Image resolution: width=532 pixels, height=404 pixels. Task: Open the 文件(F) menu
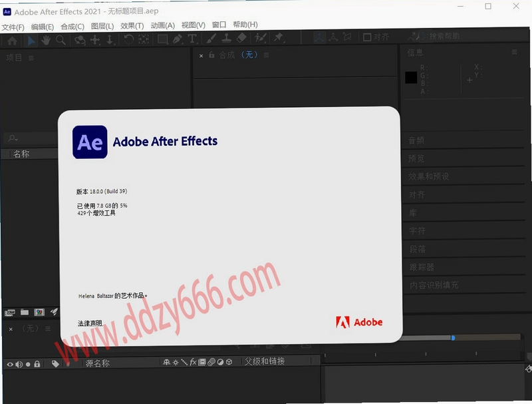13,27
